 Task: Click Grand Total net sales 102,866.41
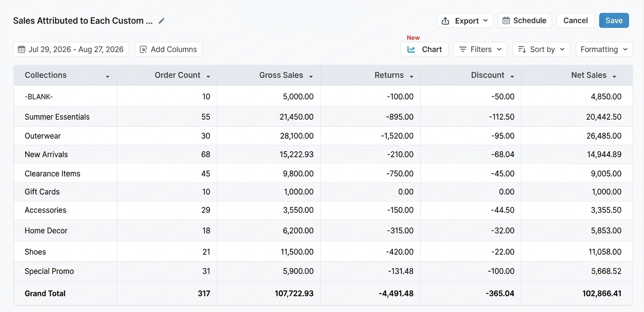(x=602, y=294)
